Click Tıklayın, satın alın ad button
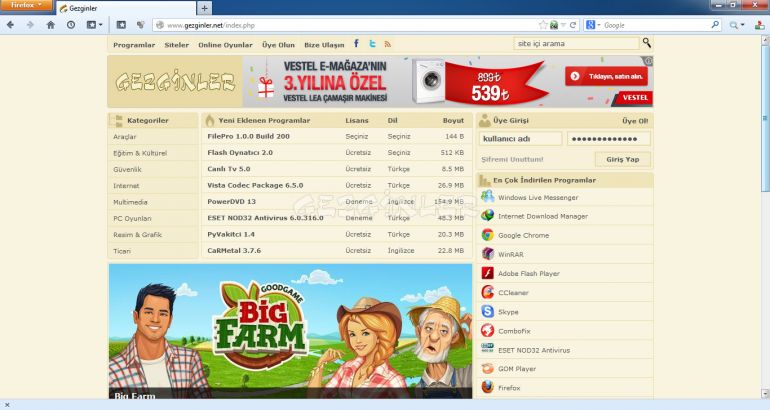770x410 pixels. point(606,76)
